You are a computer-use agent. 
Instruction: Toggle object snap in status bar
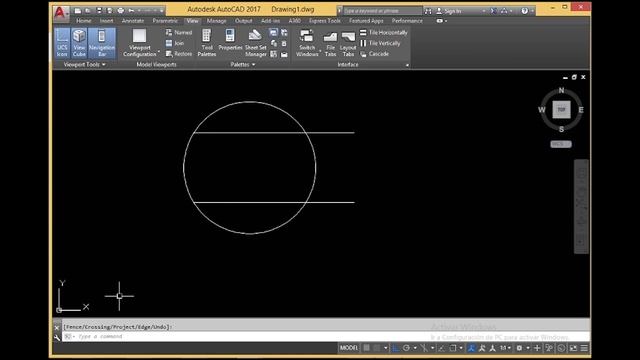click(453, 348)
